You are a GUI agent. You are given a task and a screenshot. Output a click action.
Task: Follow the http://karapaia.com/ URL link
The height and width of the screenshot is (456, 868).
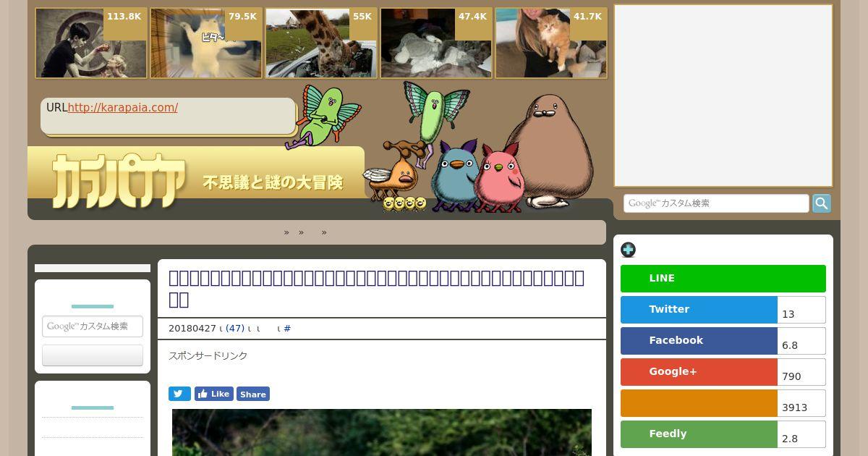123,108
